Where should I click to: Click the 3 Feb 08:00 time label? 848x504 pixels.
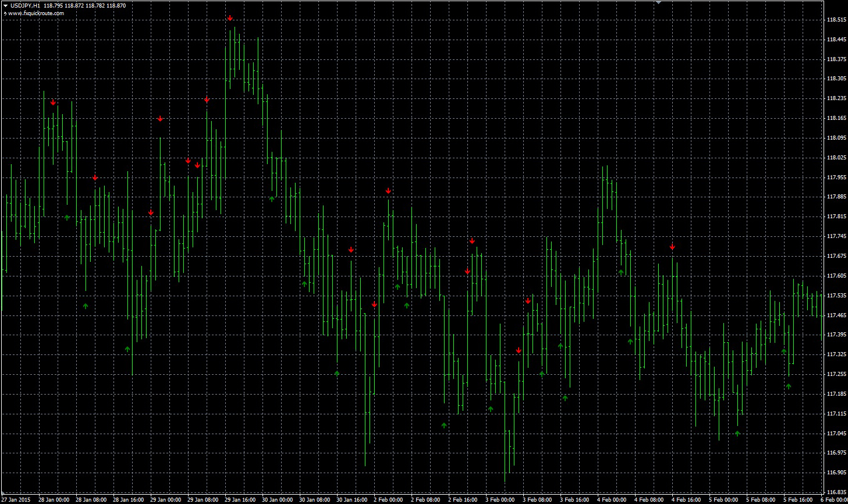click(537, 499)
